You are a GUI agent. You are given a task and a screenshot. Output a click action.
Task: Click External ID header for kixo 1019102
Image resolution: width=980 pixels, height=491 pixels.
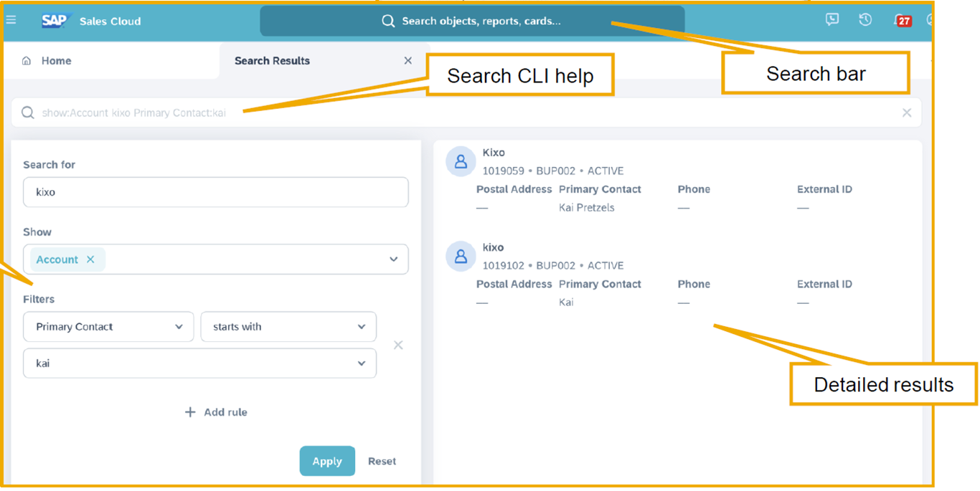click(824, 284)
